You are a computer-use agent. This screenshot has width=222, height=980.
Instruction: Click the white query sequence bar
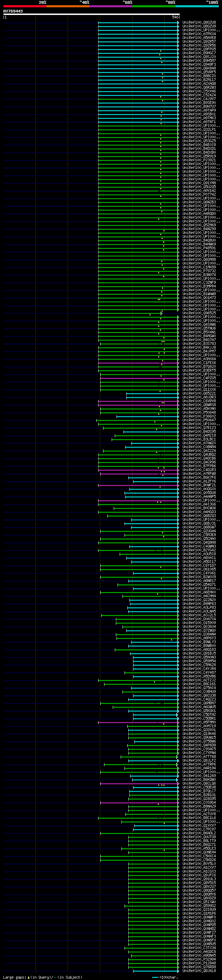(x=92, y=14)
